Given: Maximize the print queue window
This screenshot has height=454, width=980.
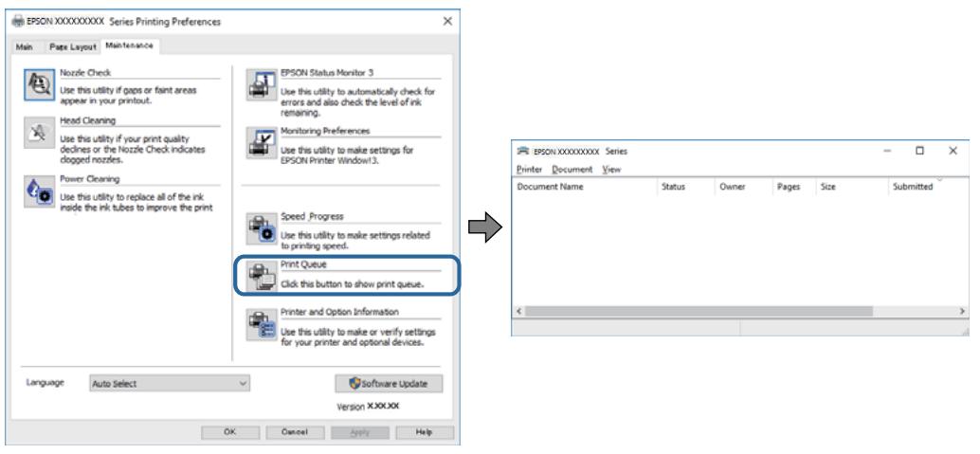Looking at the screenshot, I should (919, 151).
